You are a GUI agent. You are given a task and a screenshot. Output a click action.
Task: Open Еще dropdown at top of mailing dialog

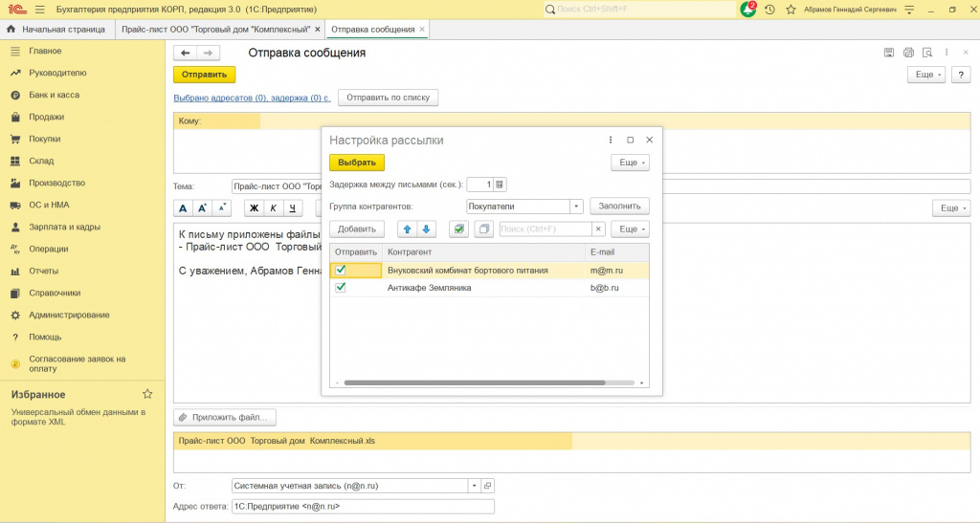tap(630, 163)
